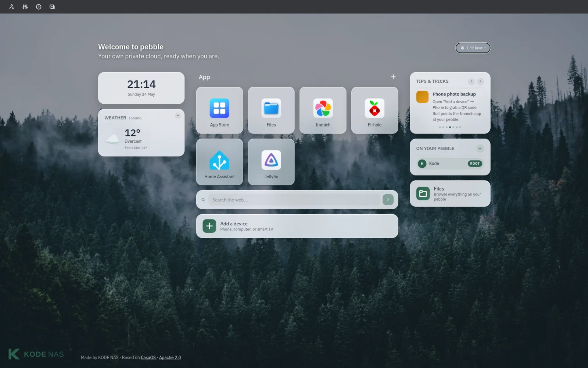This screenshot has height=368, width=588.
Task: Click the orange tip icon in Tips
Action: pyautogui.click(x=422, y=97)
